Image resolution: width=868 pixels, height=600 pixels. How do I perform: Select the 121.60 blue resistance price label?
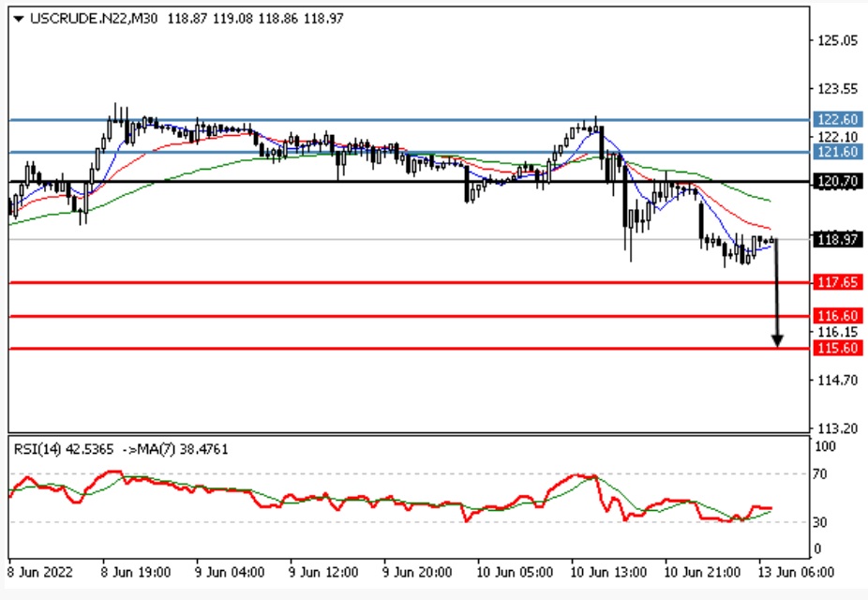click(837, 152)
